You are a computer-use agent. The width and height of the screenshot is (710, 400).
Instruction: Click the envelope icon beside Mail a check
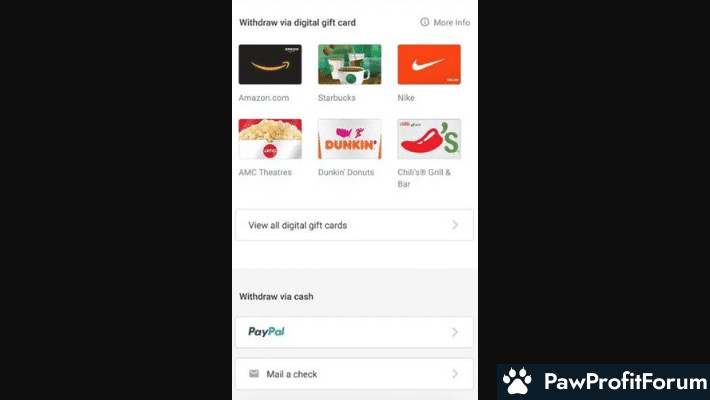coord(254,374)
